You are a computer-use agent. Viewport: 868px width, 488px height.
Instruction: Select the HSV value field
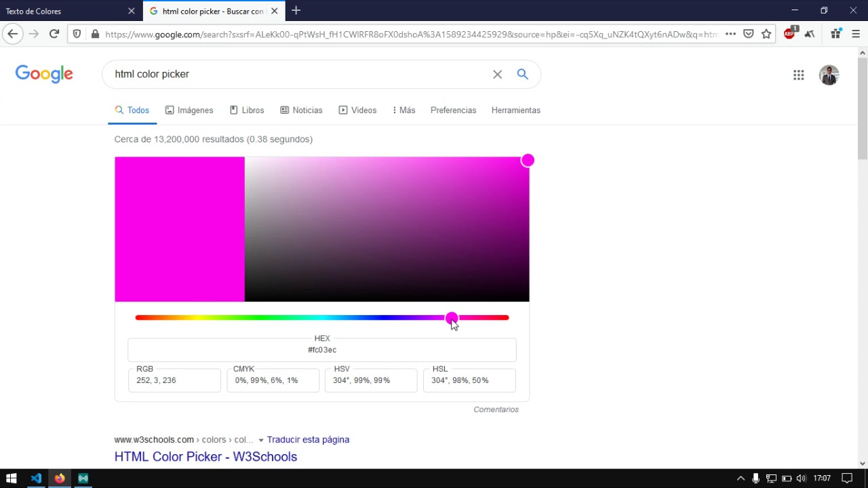pyautogui.click(x=371, y=380)
